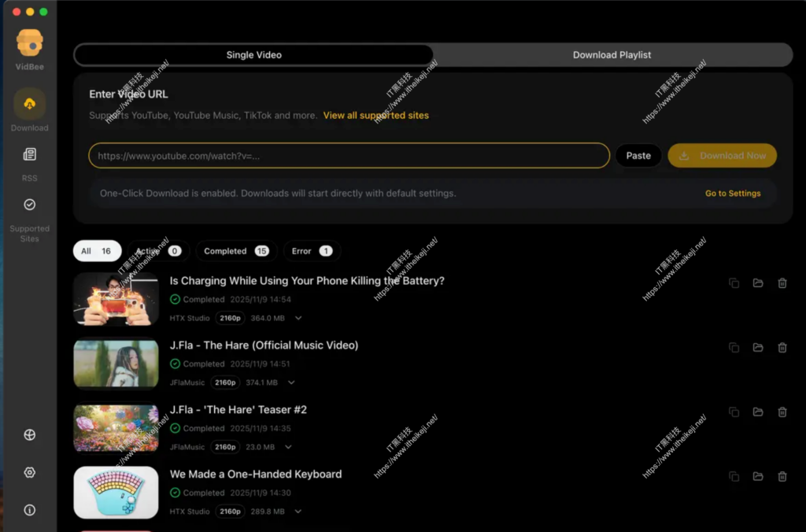This screenshot has height=532, width=806.
Task: Open Supported Sites in sidebar
Action: click(30, 205)
